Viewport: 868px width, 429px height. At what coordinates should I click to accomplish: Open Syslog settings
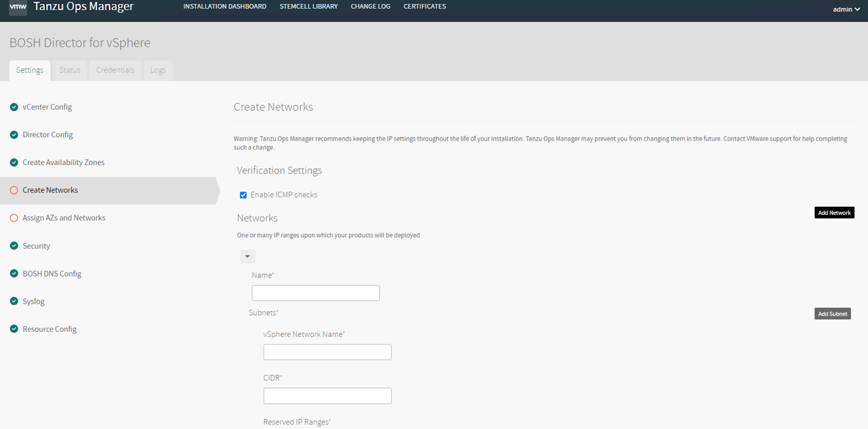(x=34, y=301)
